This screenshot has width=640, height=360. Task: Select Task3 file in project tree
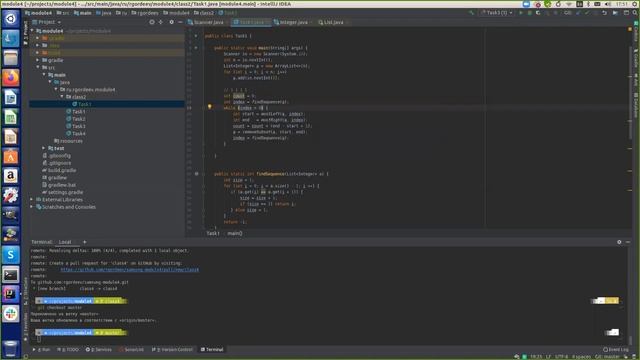79,126
